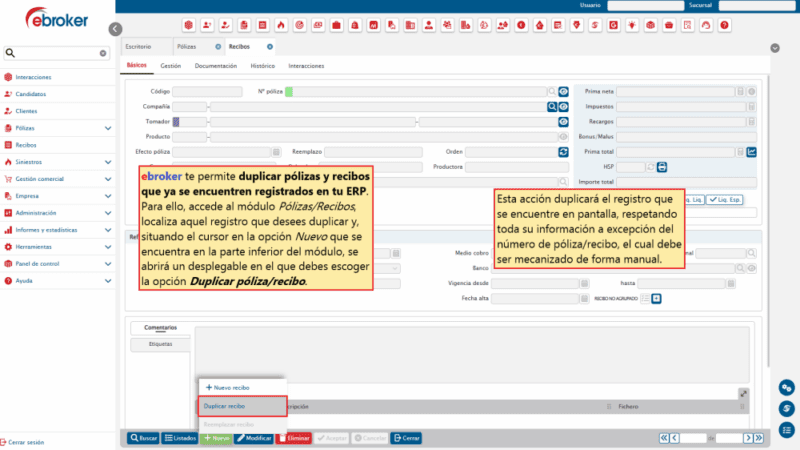
Task: Go to the first record with double-arrow
Action: tap(664, 438)
